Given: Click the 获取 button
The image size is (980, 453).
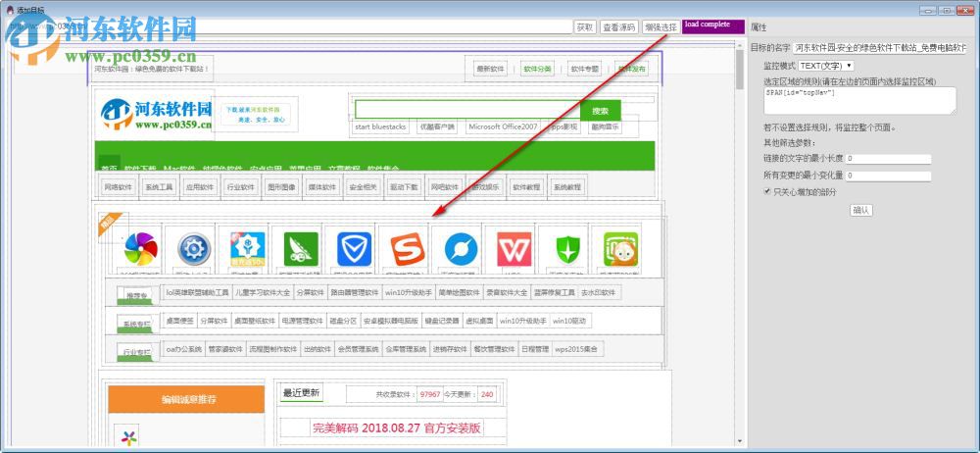Looking at the screenshot, I should [x=584, y=26].
